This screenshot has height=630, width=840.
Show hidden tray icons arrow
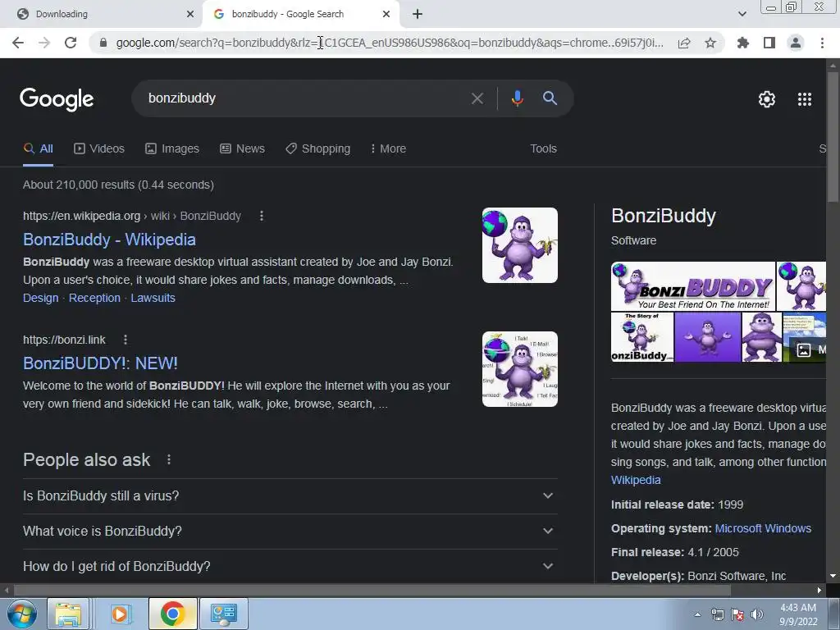[x=697, y=615]
